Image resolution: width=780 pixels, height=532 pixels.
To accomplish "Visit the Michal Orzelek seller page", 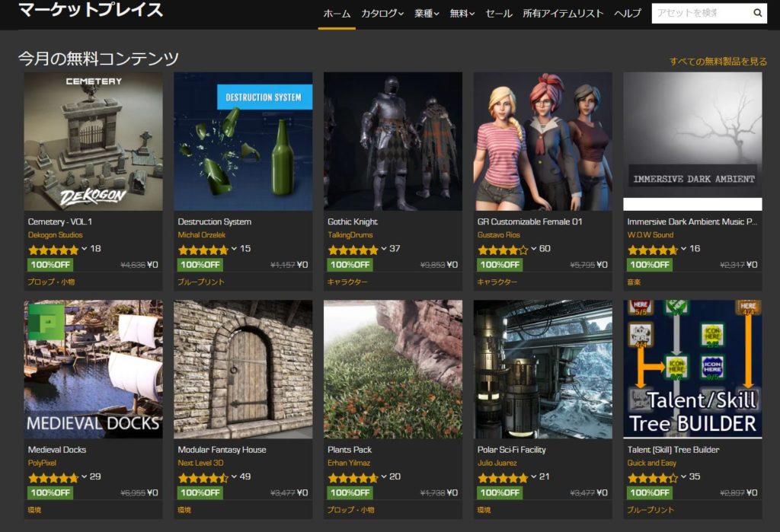I will tap(201, 234).
